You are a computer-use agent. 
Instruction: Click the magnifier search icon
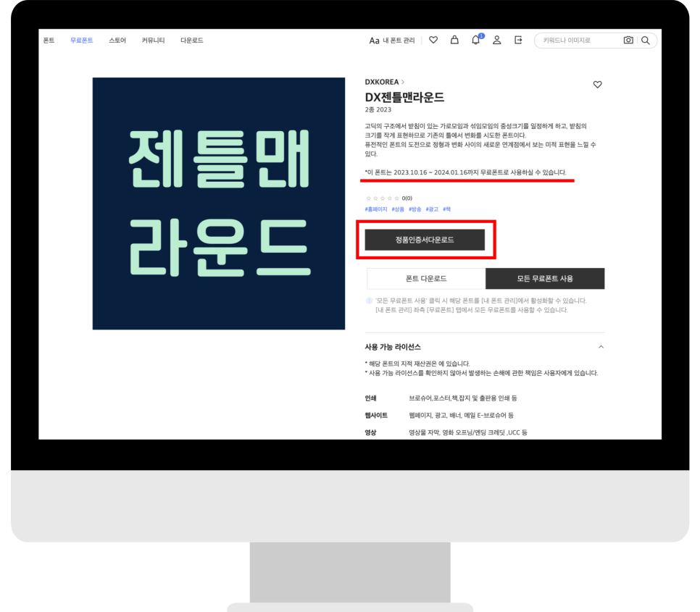[x=646, y=41]
